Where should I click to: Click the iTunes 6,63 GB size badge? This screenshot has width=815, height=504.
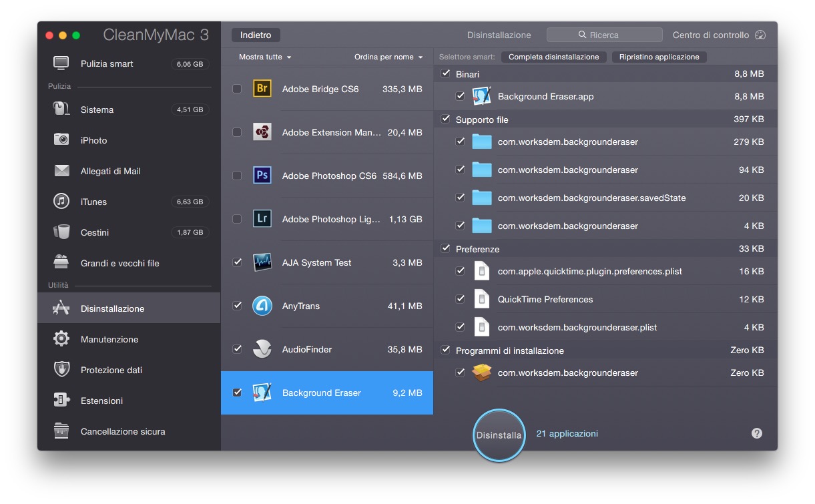pos(190,202)
